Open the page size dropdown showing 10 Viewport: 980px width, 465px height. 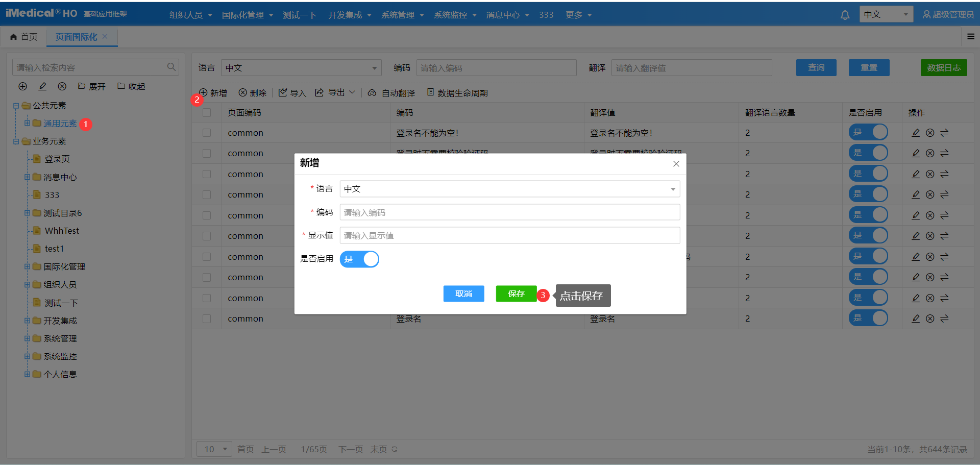pyautogui.click(x=214, y=449)
